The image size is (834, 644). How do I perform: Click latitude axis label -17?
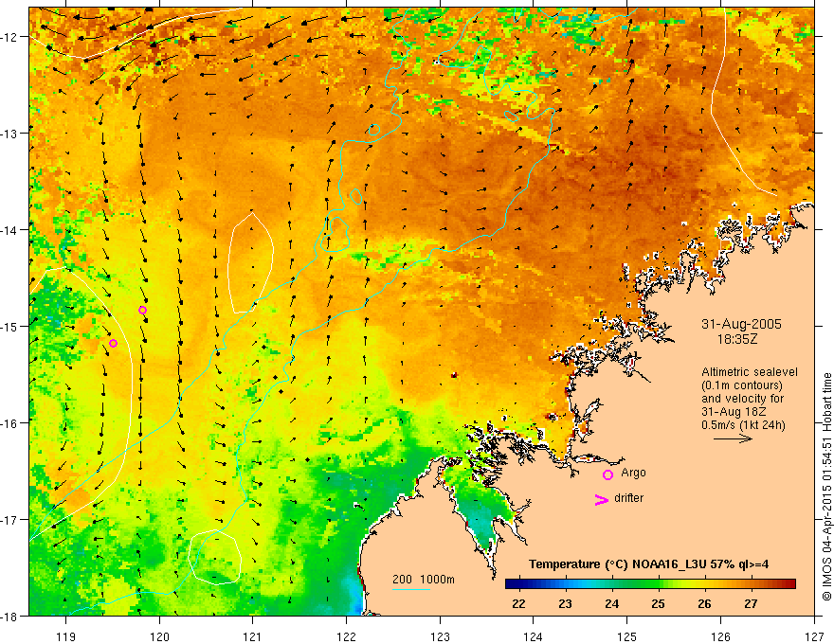(x=11, y=519)
